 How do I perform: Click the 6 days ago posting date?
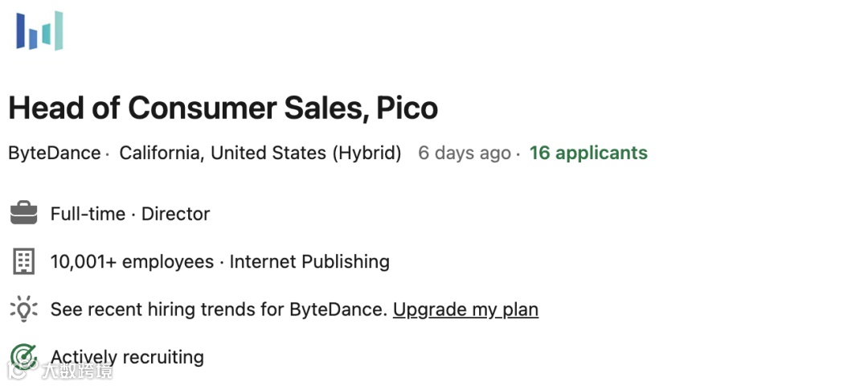[464, 153]
